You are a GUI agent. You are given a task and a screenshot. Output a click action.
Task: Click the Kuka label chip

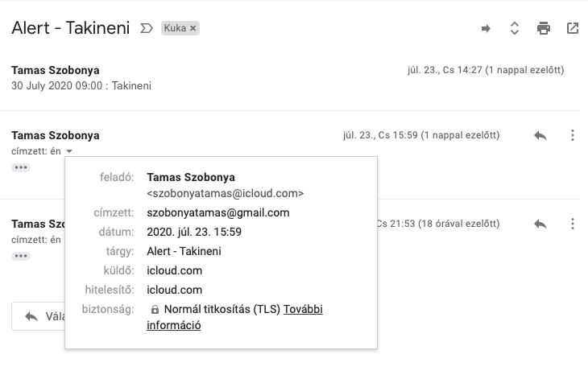175,28
